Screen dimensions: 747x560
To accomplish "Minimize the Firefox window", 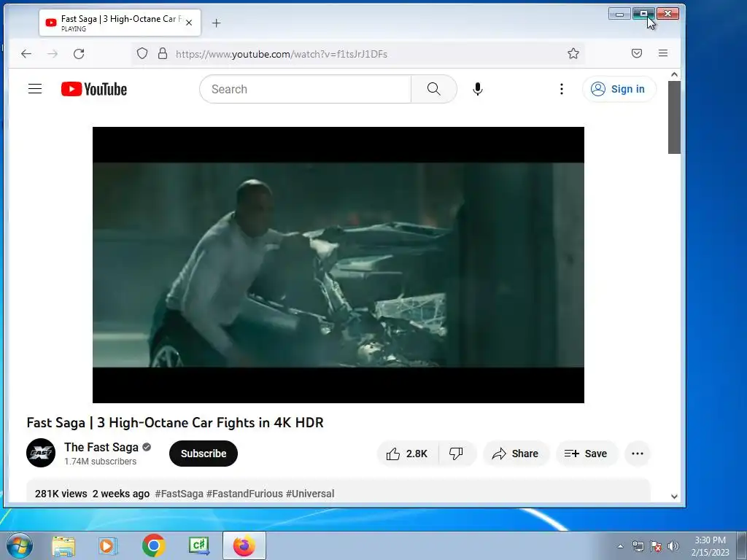I will (x=619, y=15).
